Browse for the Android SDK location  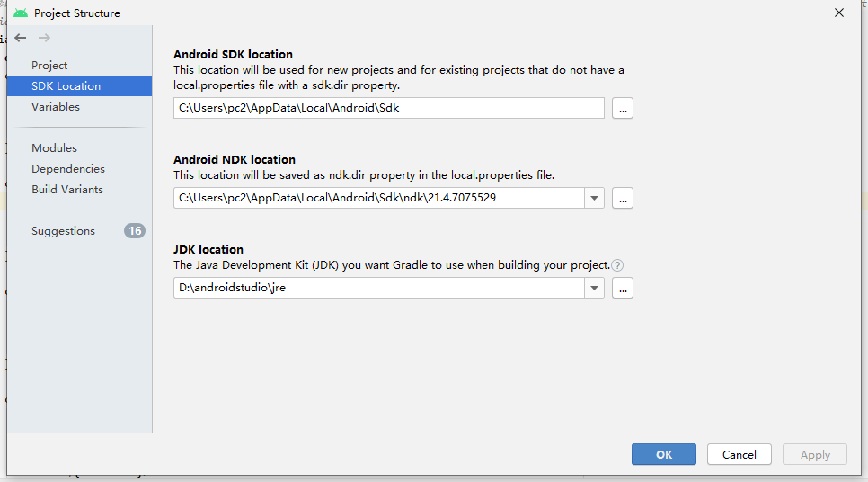623,108
